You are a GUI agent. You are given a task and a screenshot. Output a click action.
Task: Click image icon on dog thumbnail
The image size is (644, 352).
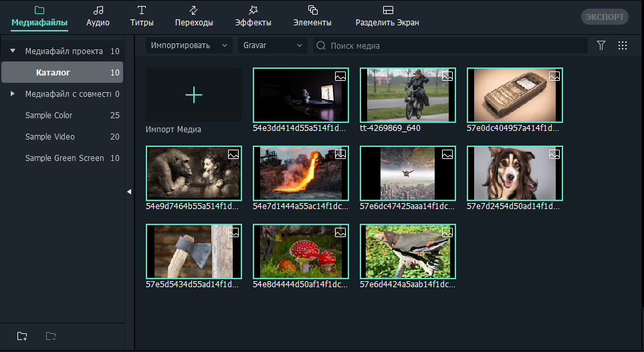click(x=554, y=154)
